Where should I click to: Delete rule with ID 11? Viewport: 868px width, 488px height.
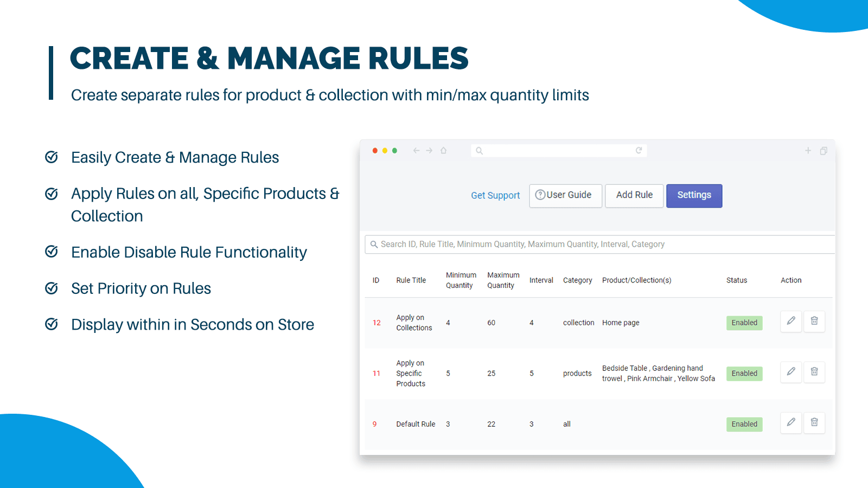coord(814,372)
